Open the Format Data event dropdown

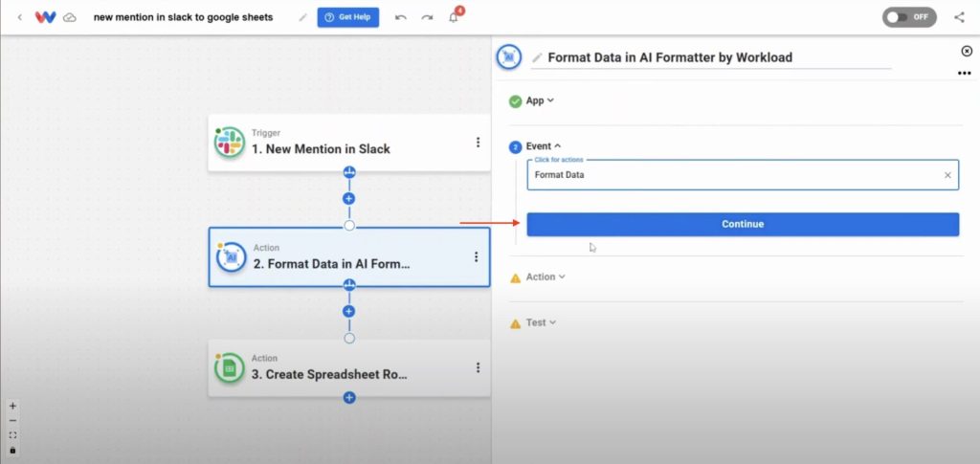click(743, 175)
